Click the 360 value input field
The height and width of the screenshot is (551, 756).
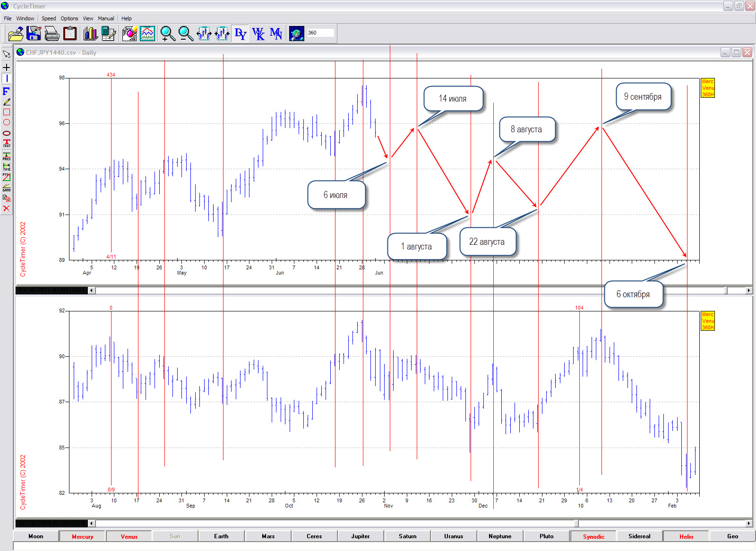click(x=320, y=33)
